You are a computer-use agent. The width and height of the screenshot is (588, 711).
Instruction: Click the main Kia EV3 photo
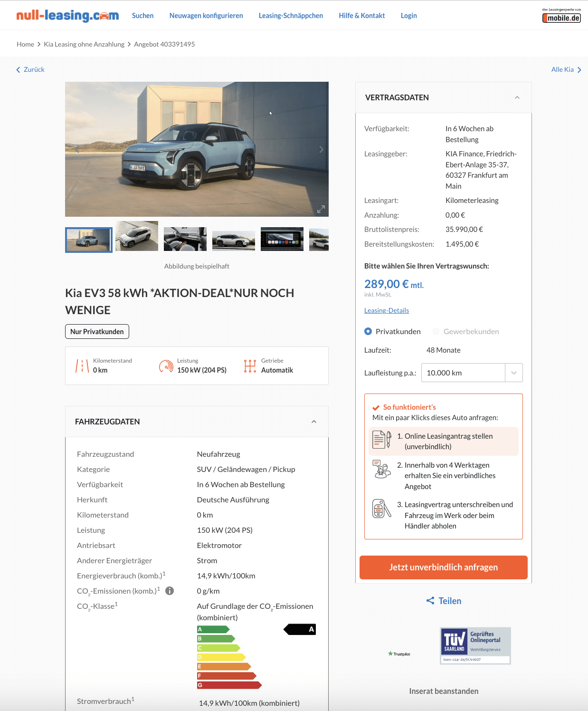(x=197, y=149)
